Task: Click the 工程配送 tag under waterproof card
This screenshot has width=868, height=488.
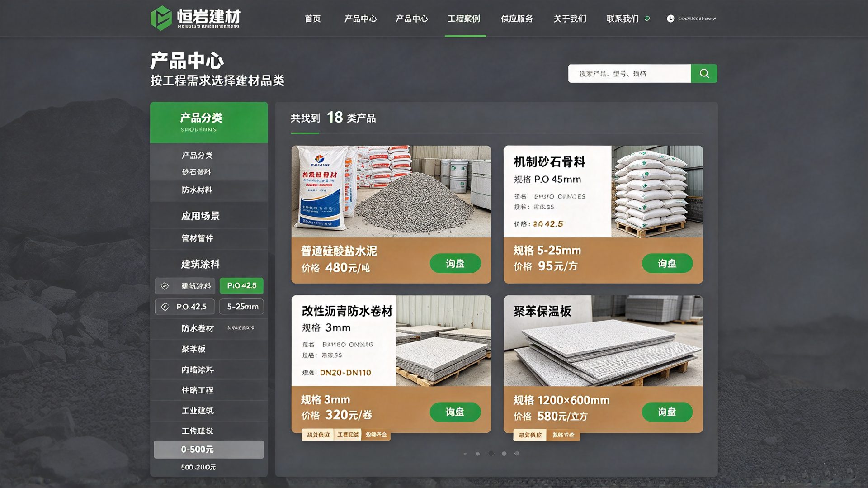Action: [x=348, y=435]
